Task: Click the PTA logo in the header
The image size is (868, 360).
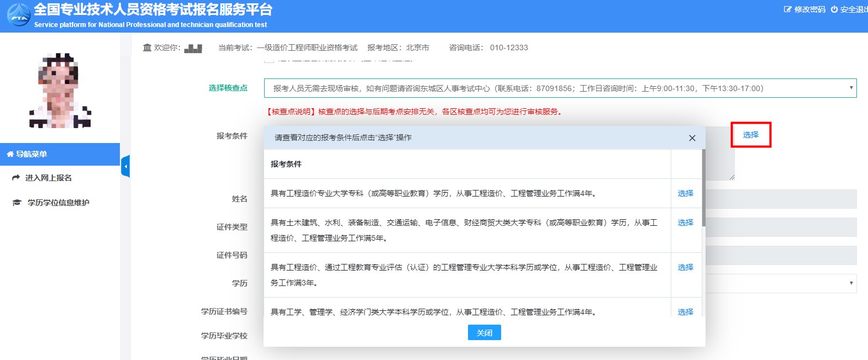Action: coord(18,15)
